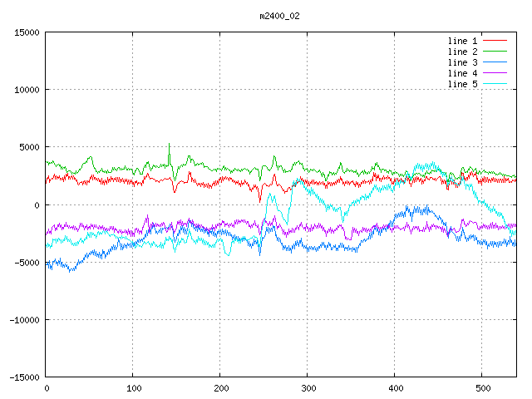Click the 15000 y-axis tick label
The height and width of the screenshot is (399, 532).
(x=27, y=32)
